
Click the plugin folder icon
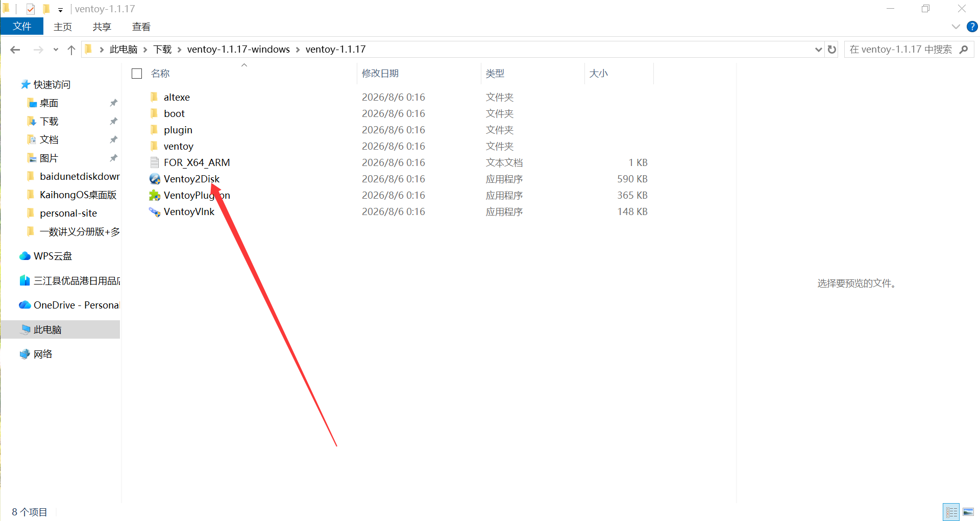click(x=154, y=130)
